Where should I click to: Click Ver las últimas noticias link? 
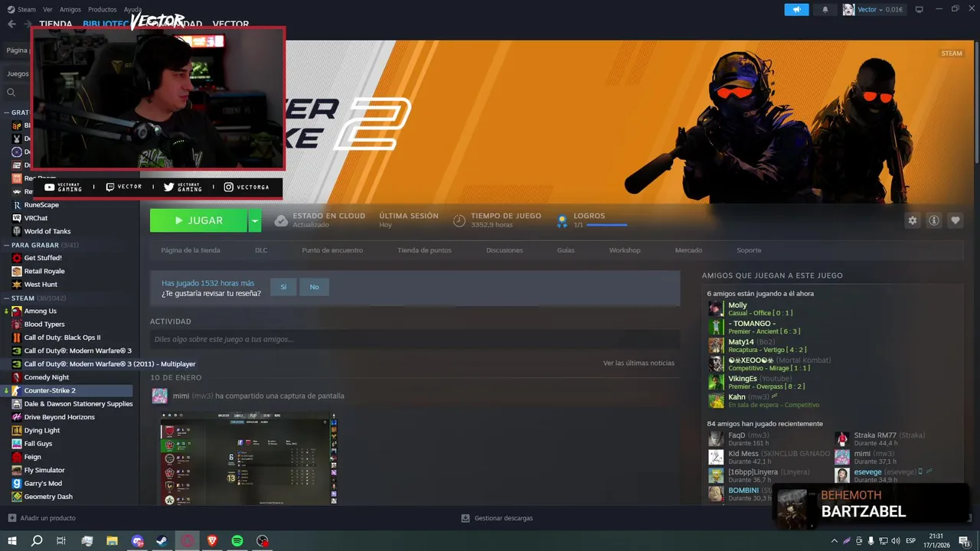(x=639, y=363)
